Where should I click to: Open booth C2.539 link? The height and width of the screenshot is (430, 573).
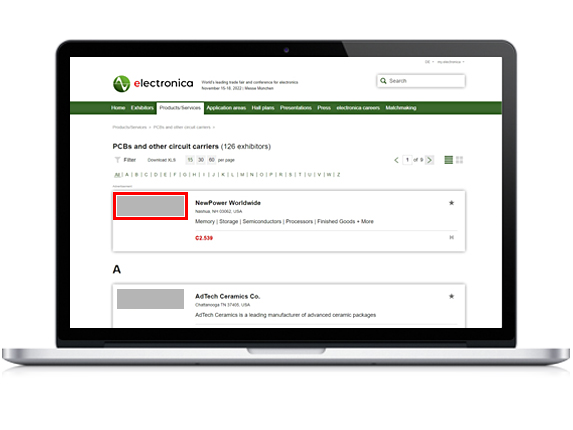pos(204,238)
